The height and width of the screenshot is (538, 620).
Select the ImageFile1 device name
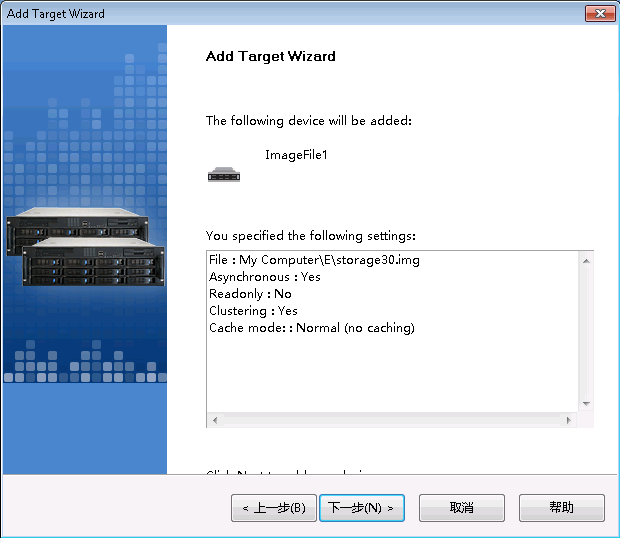coord(296,155)
